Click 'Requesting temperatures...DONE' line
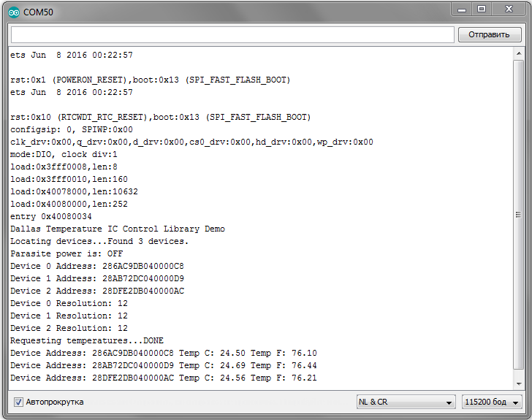Screen dimensions: 532x420 [87, 340]
